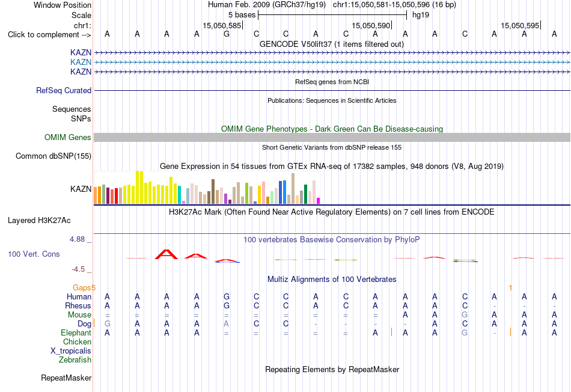571x392 pixels.
Task: Click the Human species label in Multiz
Action: click(x=79, y=297)
